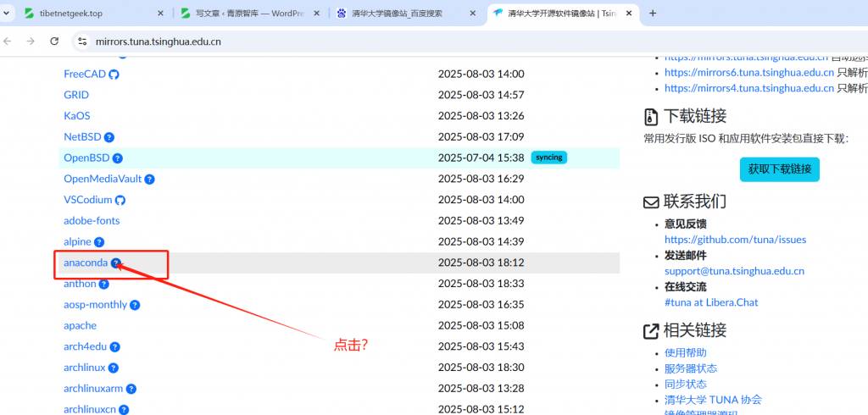
Task: Select the 清华大学开源软件镜像站 tab
Action: tap(563, 14)
